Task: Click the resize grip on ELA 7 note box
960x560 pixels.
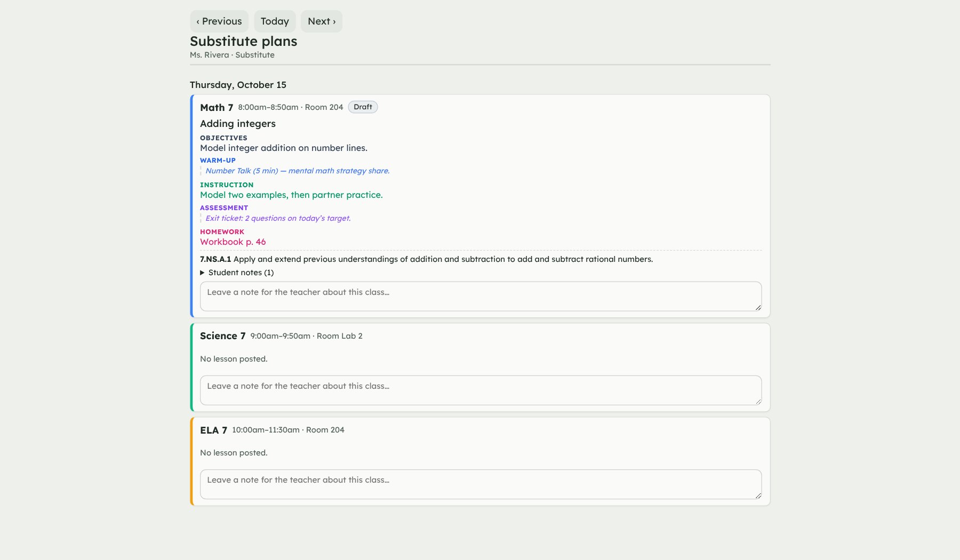Action: 758,495
